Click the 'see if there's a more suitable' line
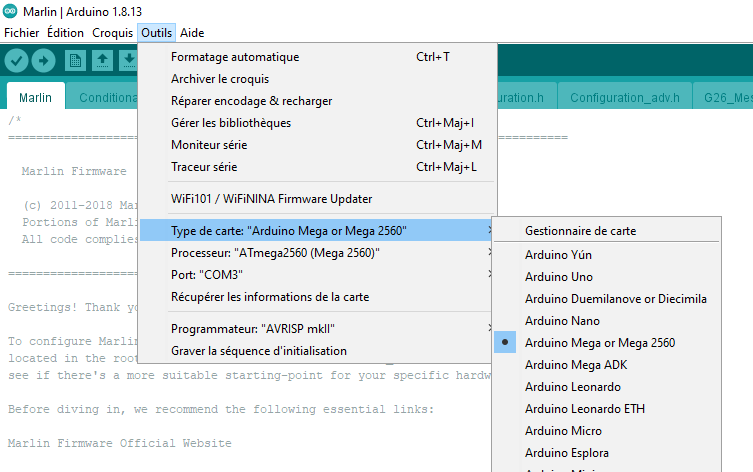 click(x=249, y=375)
